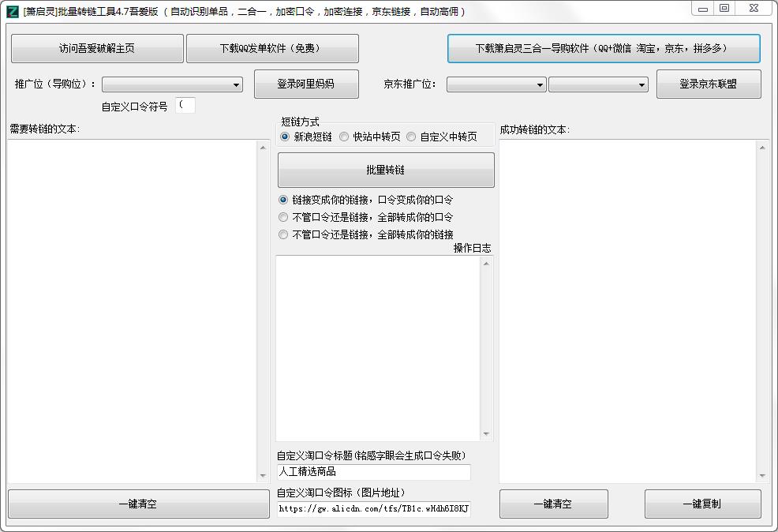Select the 快站中转页 radio option
This screenshot has height=532, width=778.
point(344,137)
